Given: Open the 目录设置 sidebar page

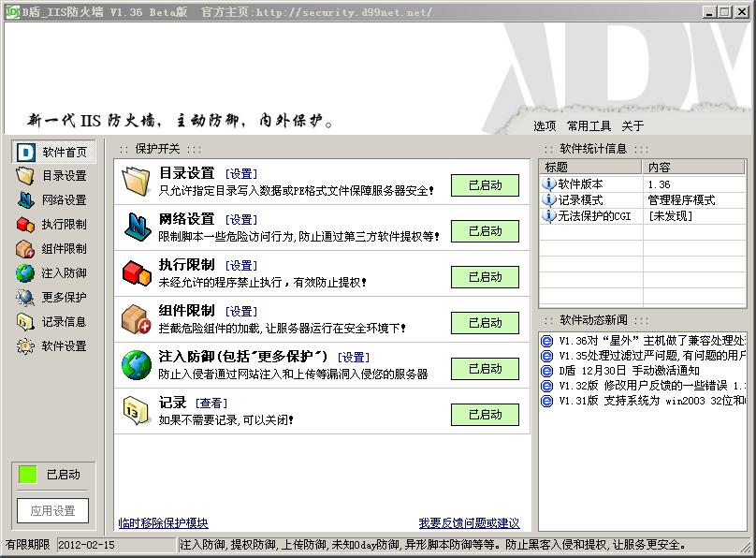Looking at the screenshot, I should (x=51, y=175).
